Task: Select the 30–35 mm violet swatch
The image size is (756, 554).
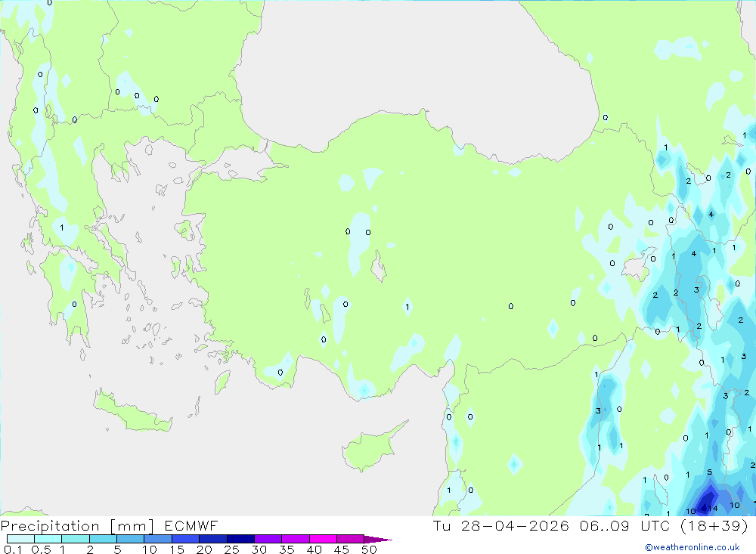Action: [268, 539]
